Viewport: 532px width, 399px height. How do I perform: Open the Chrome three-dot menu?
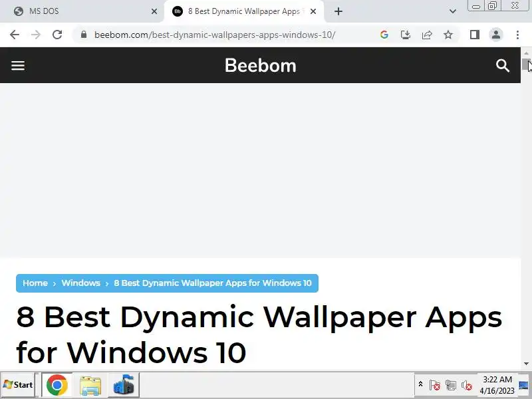pos(517,35)
